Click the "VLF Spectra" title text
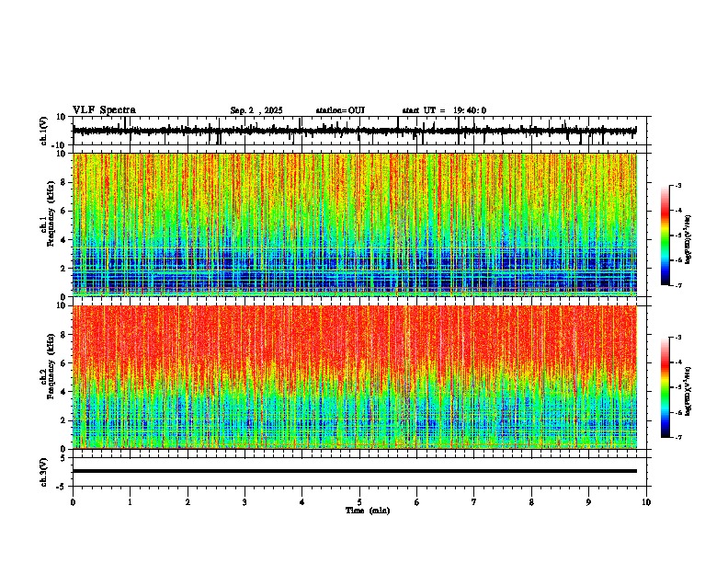The image size is (728, 563). [104, 110]
